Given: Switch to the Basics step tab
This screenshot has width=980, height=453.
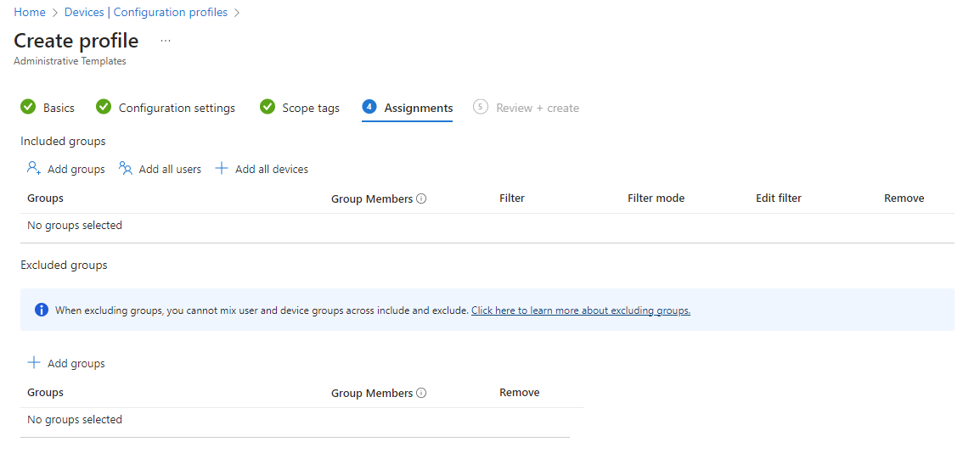Looking at the screenshot, I should 59,108.
